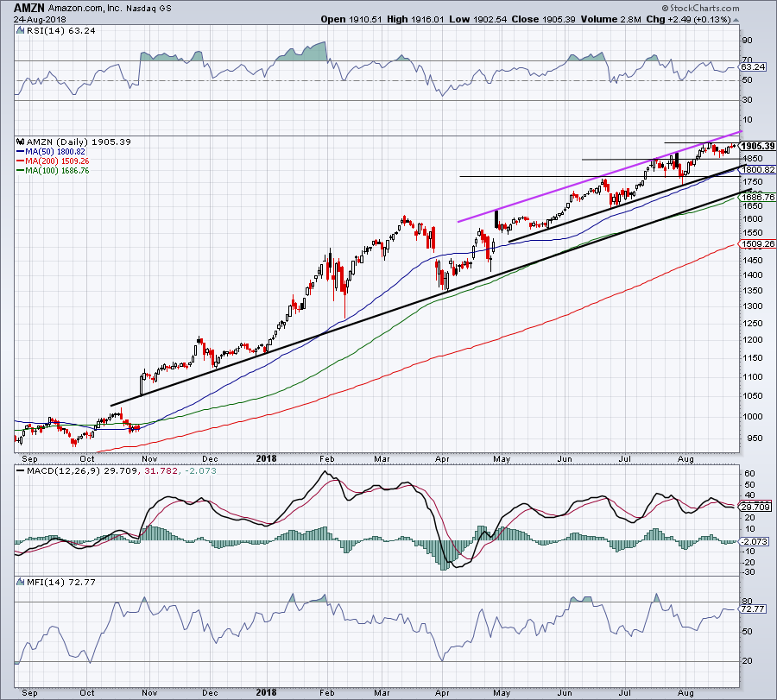Click the 72.77 MFI axis tag
Viewport: 777px width, 700px height.
pos(753,609)
